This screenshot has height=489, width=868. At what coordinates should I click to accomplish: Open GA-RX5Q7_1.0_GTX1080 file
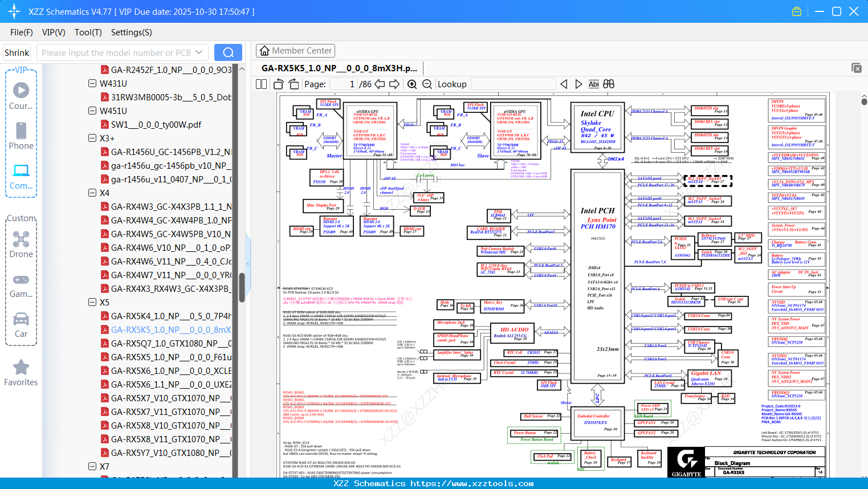(171, 343)
